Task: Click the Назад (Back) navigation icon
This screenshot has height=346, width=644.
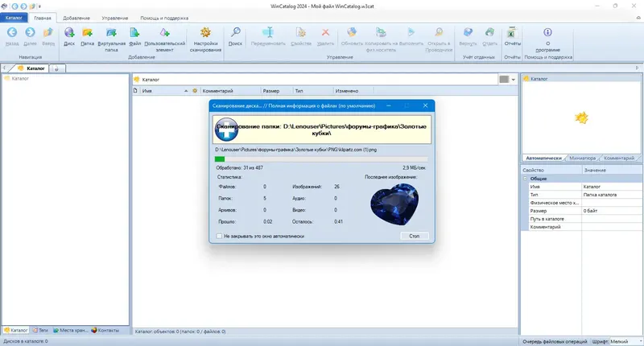Action: click(x=12, y=32)
